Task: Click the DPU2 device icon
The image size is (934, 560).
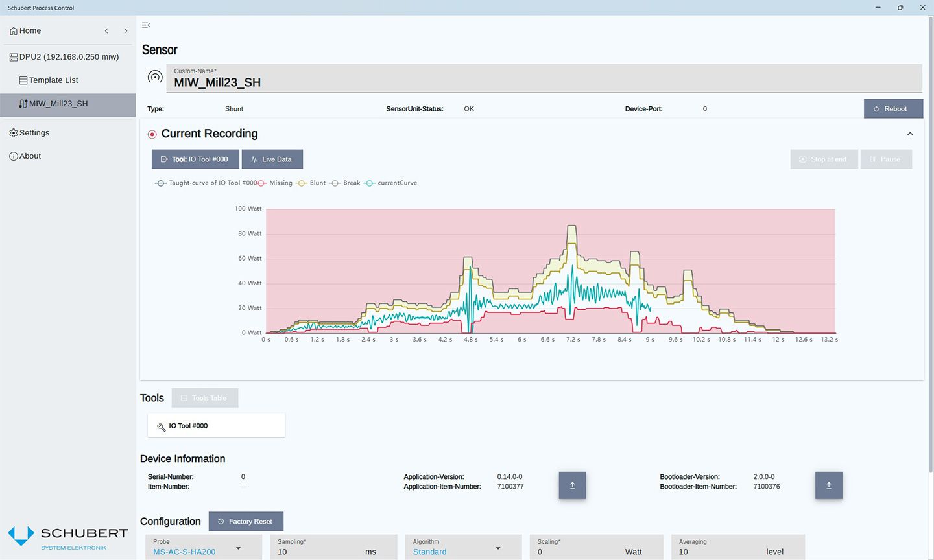Action: tap(14, 57)
